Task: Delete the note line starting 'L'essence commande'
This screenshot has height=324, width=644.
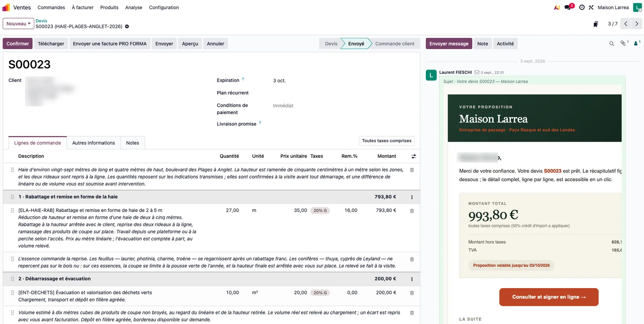Action: tap(412, 259)
